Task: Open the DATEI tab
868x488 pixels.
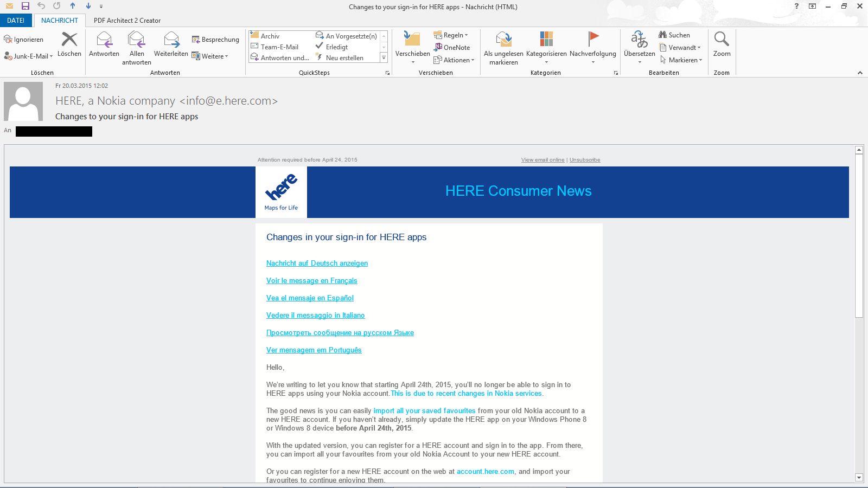Action: click(16, 20)
